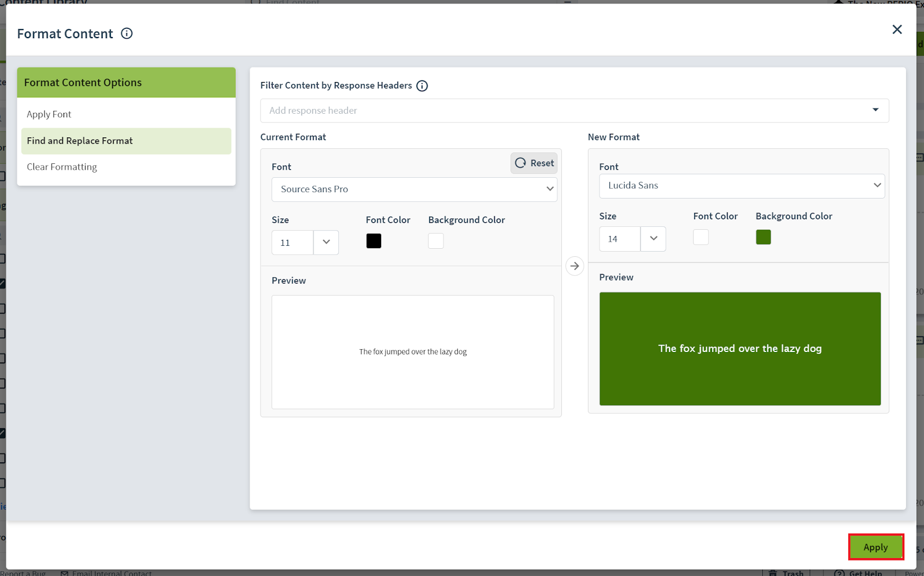The width and height of the screenshot is (924, 576).
Task: Click the Reset button in Current Format
Action: tap(534, 163)
